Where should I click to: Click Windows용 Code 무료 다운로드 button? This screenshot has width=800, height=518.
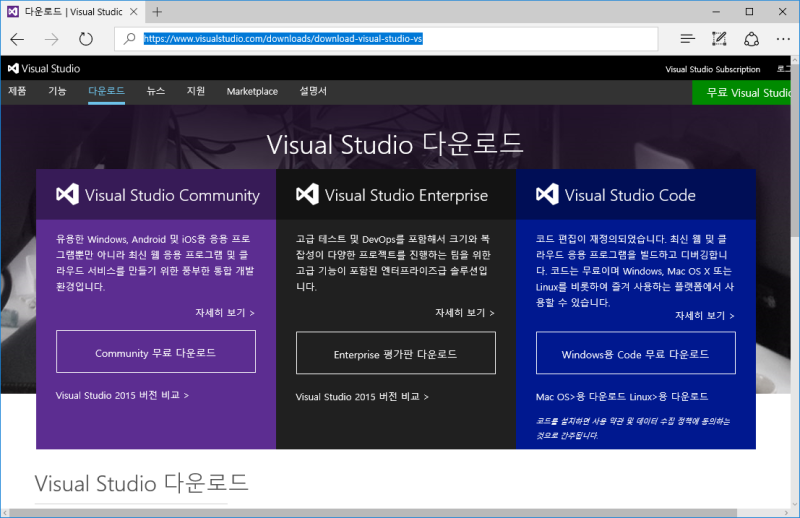click(x=635, y=353)
